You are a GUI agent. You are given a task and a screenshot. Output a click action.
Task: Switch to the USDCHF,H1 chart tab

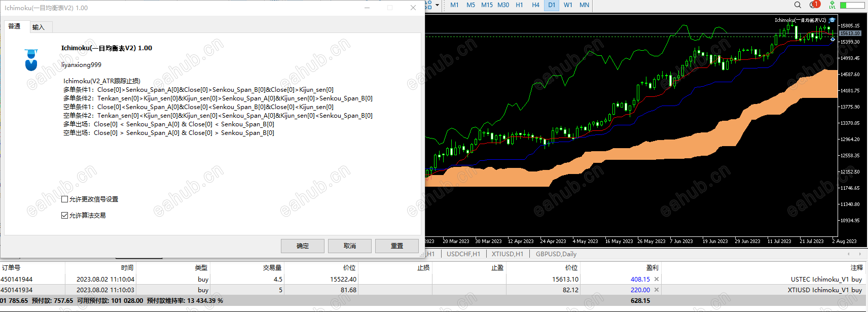pos(463,254)
